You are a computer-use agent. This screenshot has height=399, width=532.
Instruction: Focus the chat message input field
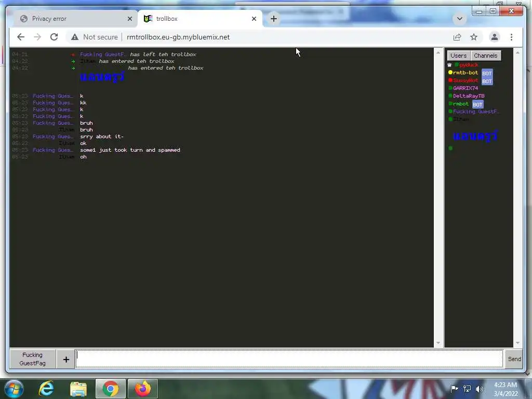289,358
